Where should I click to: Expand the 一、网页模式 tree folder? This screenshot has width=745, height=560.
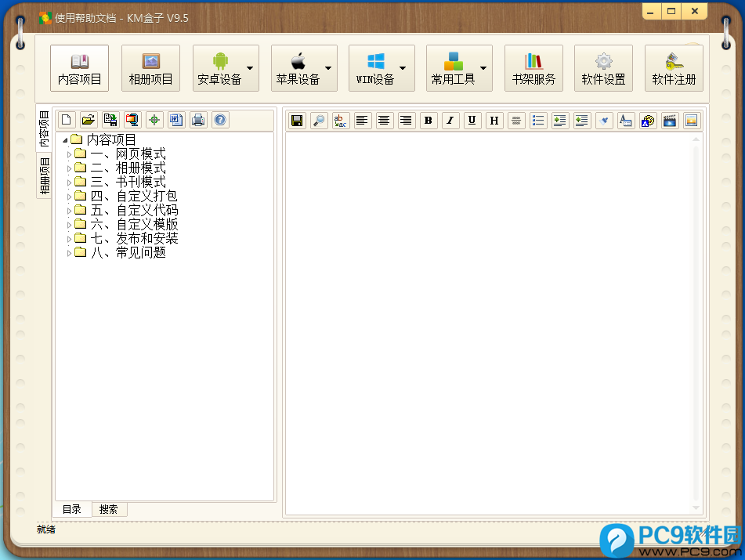coord(70,154)
